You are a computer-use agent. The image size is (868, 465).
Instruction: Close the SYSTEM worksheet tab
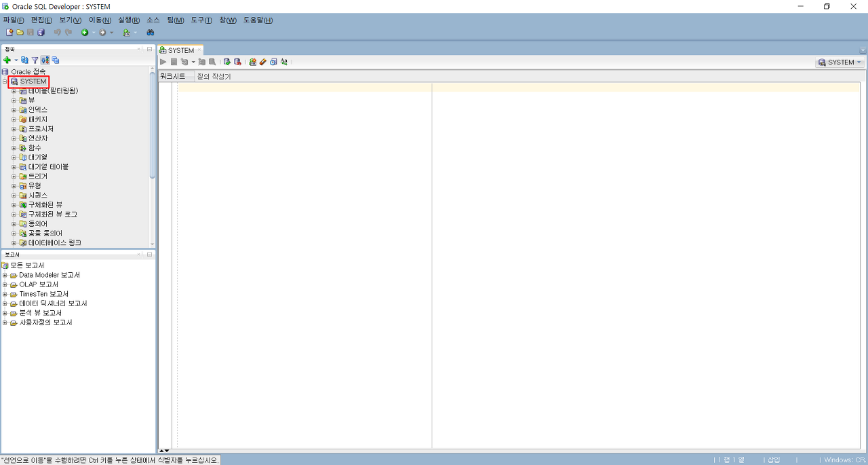coord(199,50)
